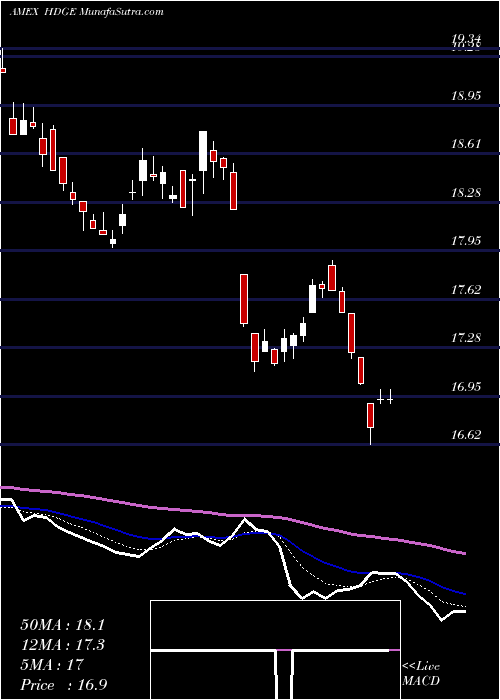Image resolution: width=500 pixels, height=700 pixels.
Task: Click the pink 50MA line
Action: [232, 515]
